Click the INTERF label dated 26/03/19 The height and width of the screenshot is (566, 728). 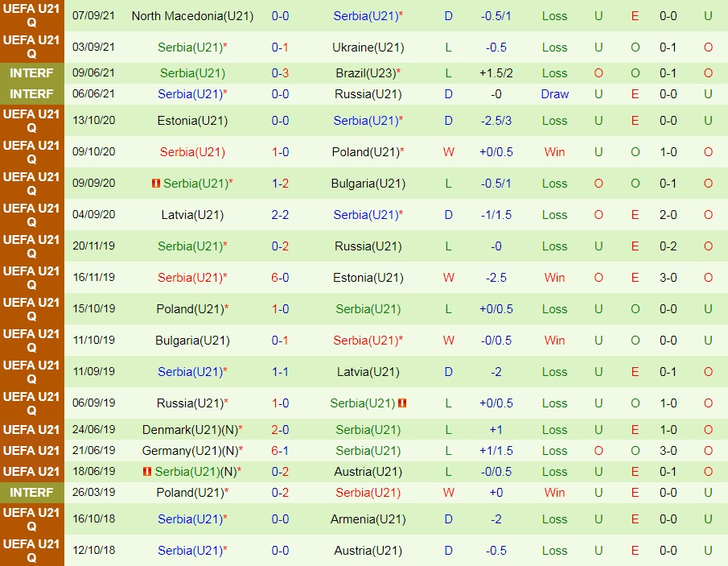point(31,493)
